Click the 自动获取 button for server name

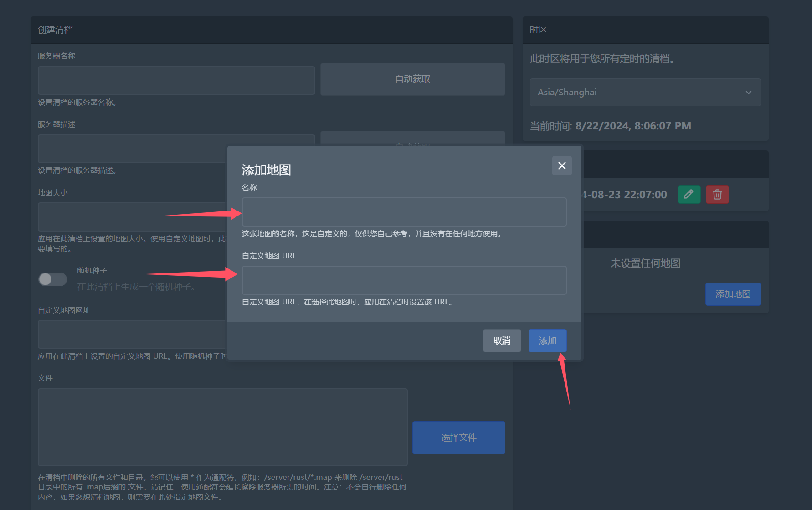pyautogui.click(x=412, y=79)
